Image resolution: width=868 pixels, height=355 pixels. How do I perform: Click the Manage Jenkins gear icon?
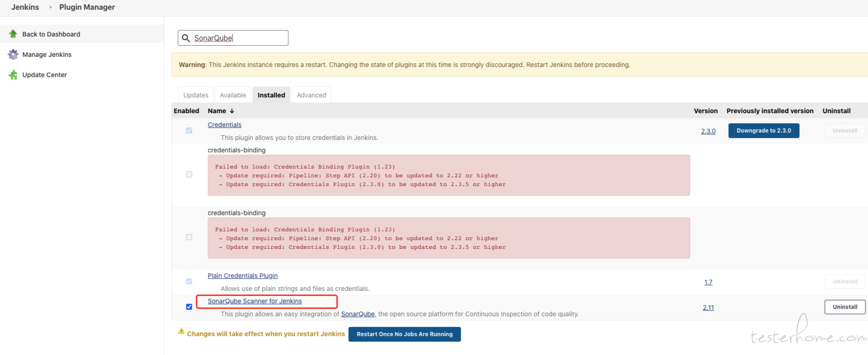pyautogui.click(x=13, y=54)
